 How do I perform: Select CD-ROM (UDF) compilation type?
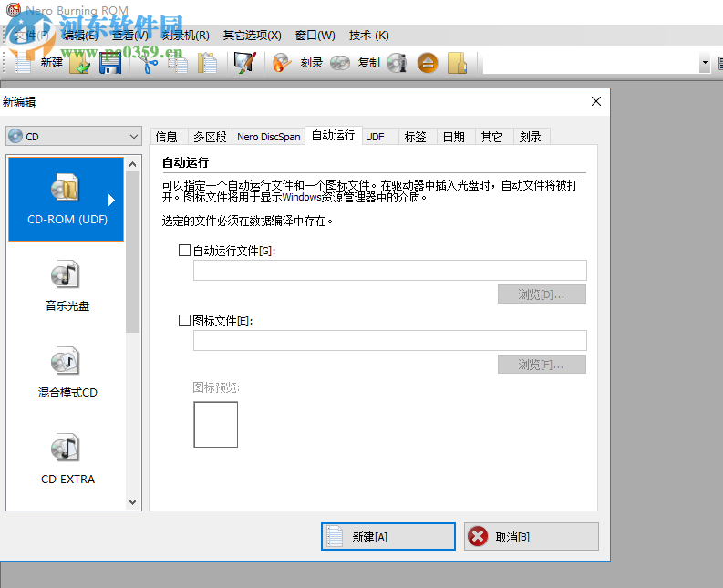66,199
